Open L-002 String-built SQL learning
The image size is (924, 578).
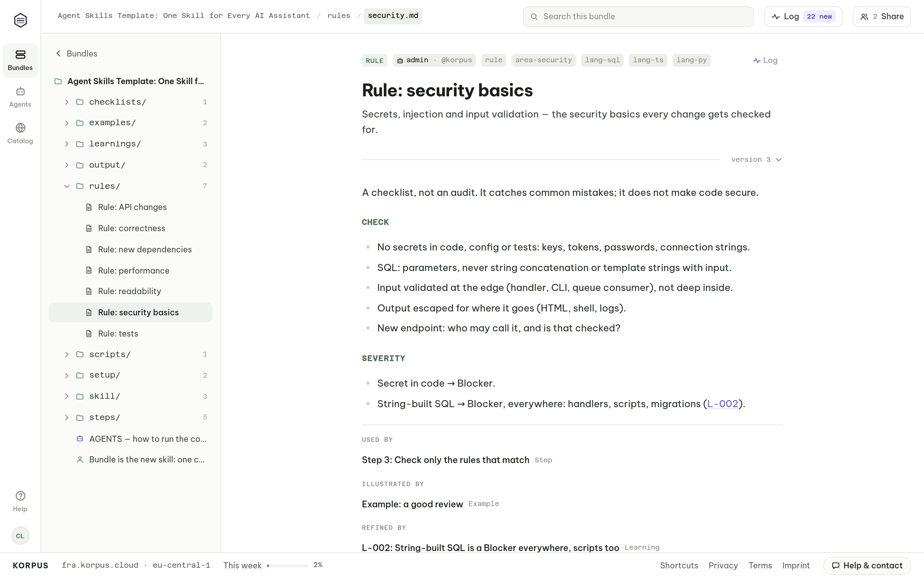point(490,547)
